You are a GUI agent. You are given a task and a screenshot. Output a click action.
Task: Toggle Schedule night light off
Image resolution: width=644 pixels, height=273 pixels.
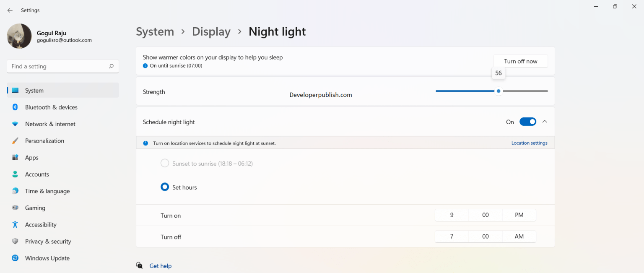528,121
